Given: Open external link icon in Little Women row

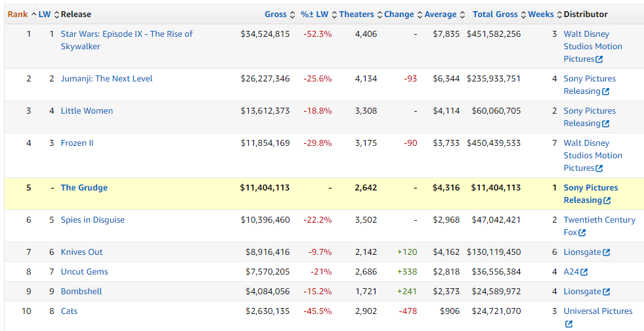Looking at the screenshot, I should [605, 124].
